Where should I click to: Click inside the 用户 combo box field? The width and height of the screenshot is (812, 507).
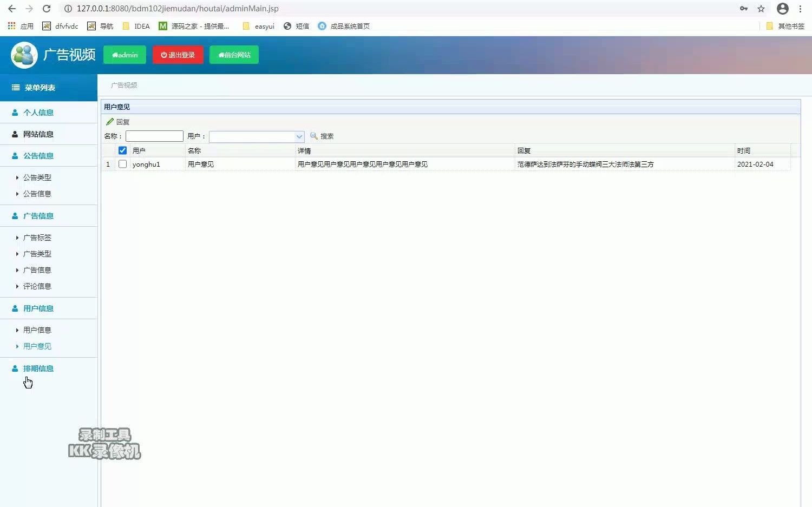252,136
